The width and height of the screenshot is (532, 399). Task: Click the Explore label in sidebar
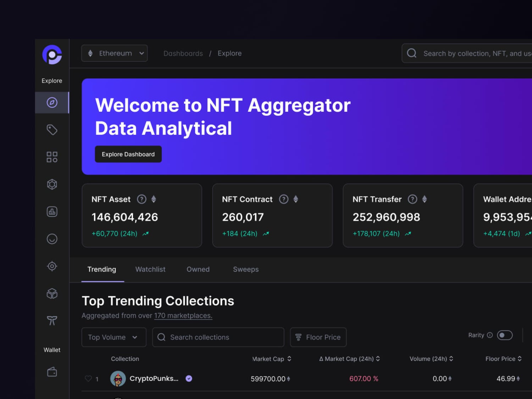pyautogui.click(x=52, y=81)
